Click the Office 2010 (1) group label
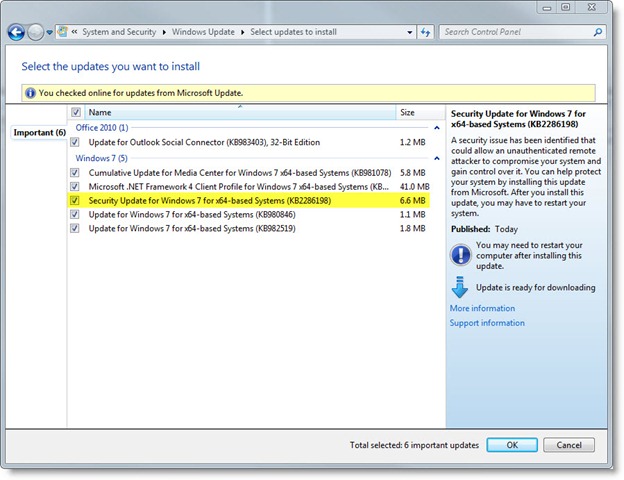 [x=102, y=128]
